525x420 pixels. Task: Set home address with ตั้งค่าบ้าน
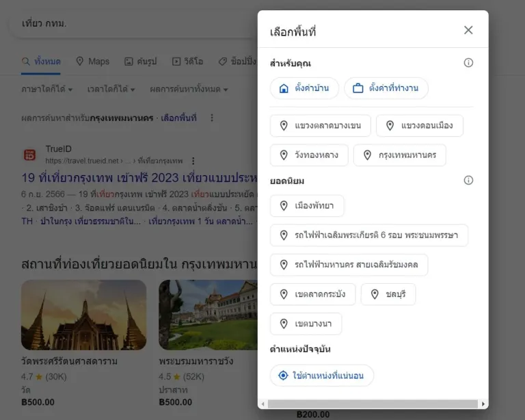pyautogui.click(x=304, y=88)
